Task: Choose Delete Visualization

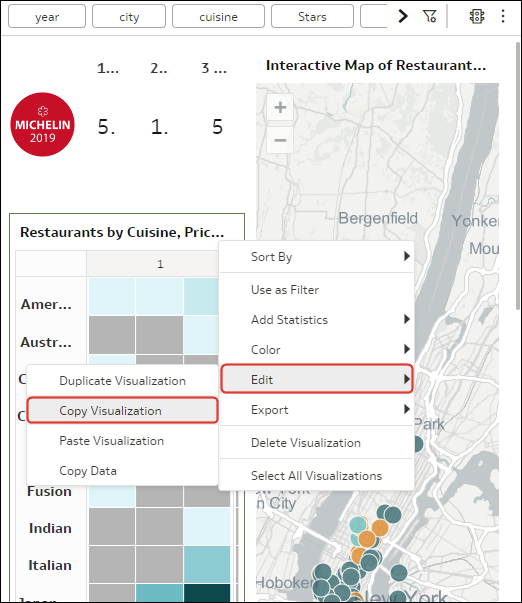Action: [317, 443]
